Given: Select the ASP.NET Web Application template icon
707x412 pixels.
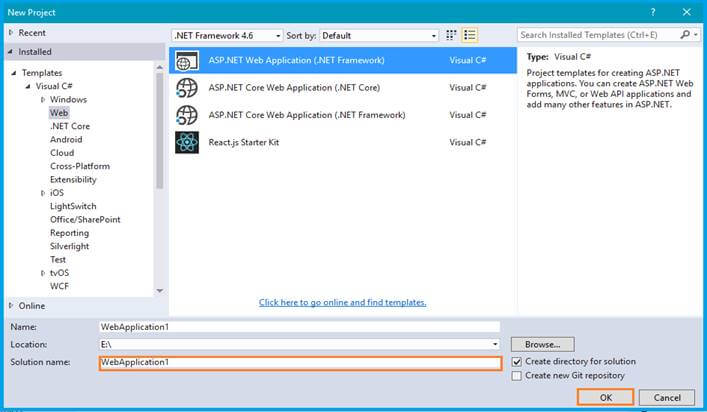Looking at the screenshot, I should 187,60.
